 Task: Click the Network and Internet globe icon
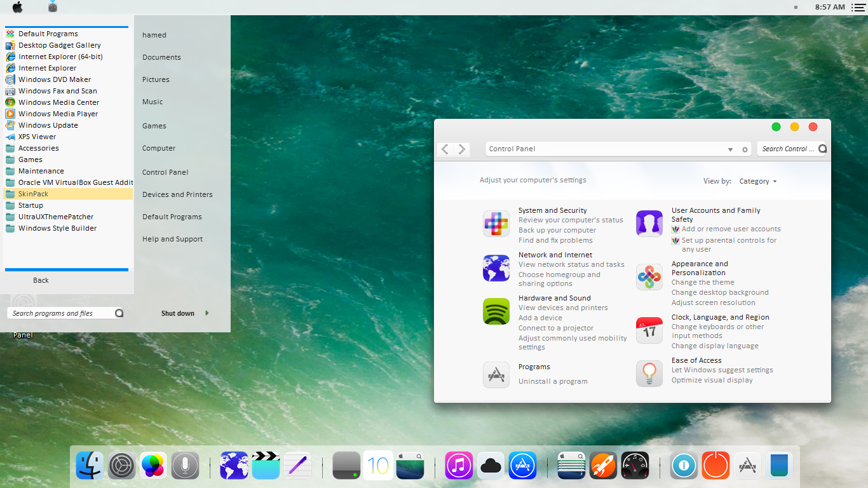[496, 268]
